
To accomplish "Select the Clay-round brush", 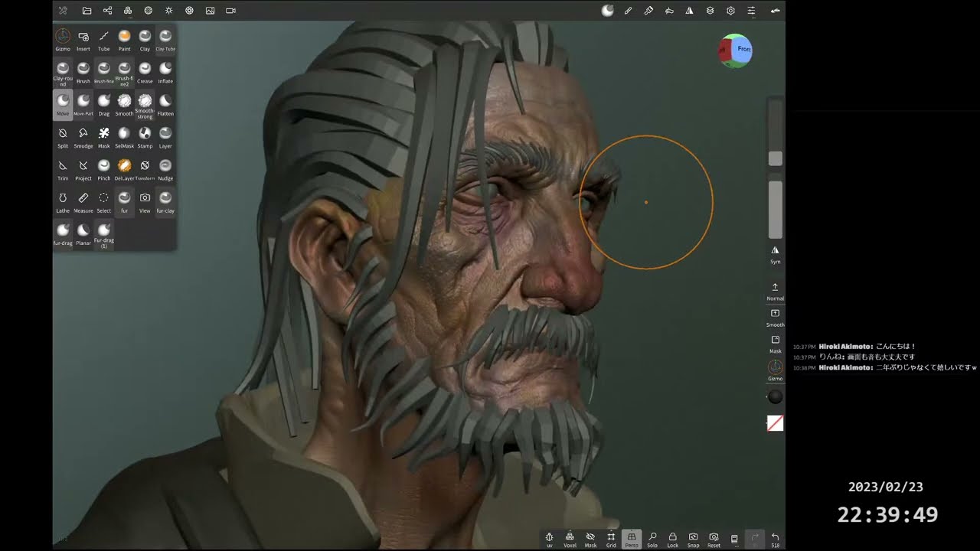I will (63, 73).
